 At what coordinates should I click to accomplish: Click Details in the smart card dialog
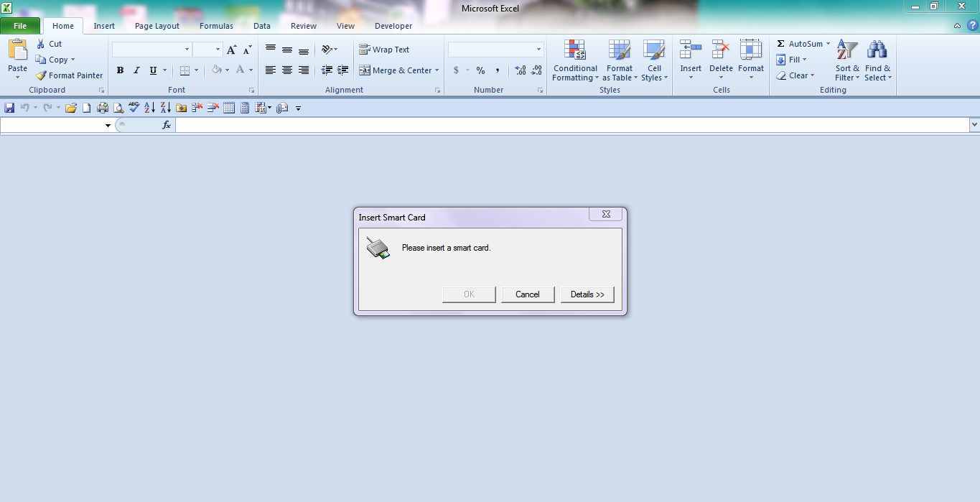(x=587, y=294)
